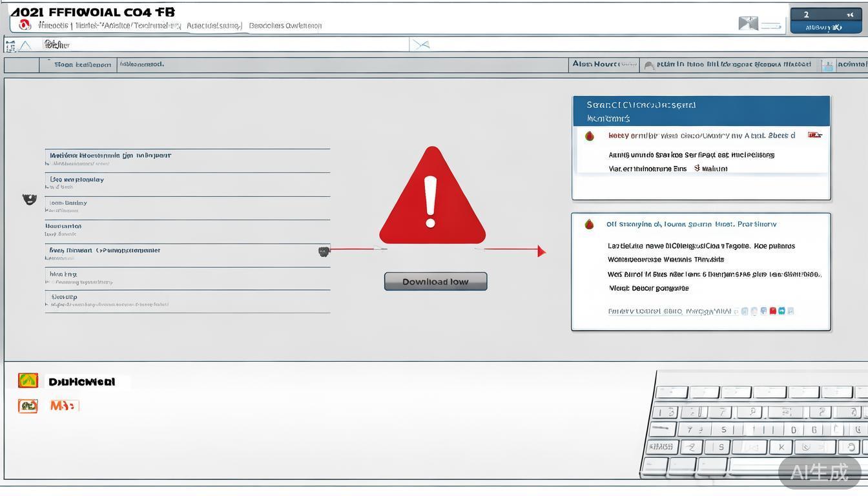This screenshot has height=496, width=868.
Task: Click the mail envelope icon in address bar
Action: point(421,45)
